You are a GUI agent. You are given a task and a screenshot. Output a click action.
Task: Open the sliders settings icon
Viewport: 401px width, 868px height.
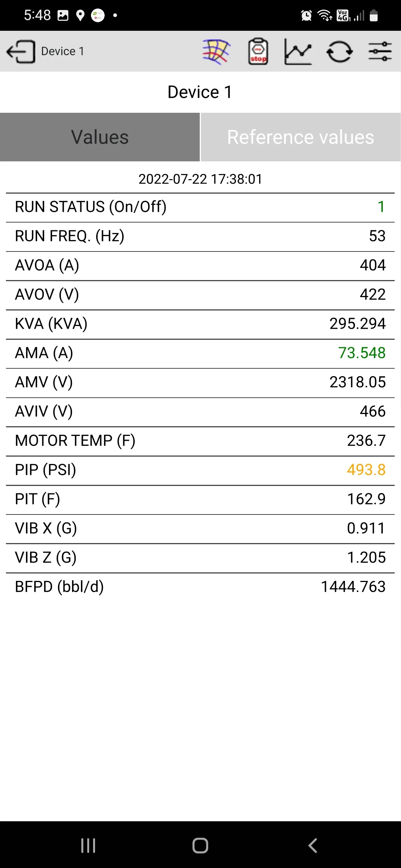click(380, 51)
